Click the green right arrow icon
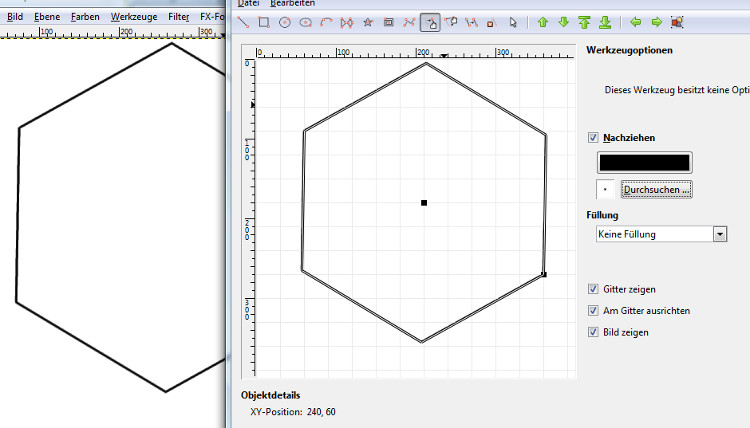Image resolution: width=750 pixels, height=428 pixels. point(656,22)
